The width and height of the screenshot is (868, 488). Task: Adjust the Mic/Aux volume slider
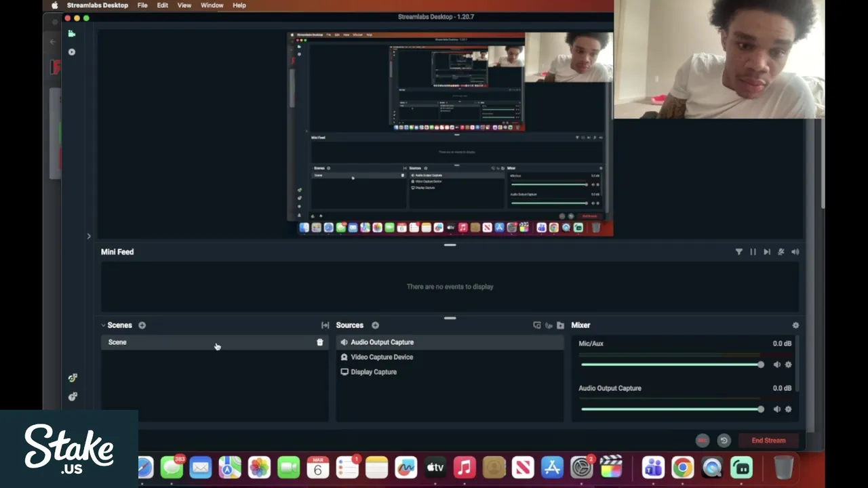[672, 365]
